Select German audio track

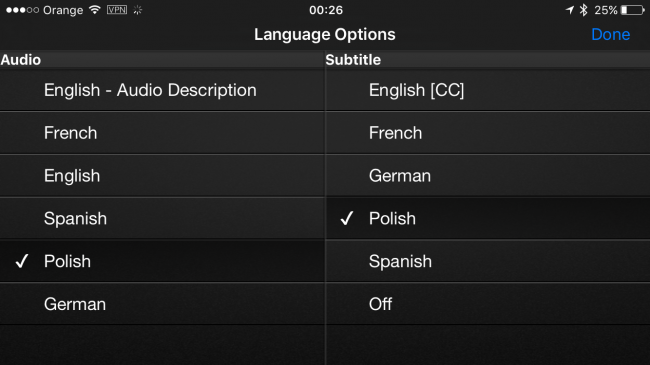pos(162,304)
